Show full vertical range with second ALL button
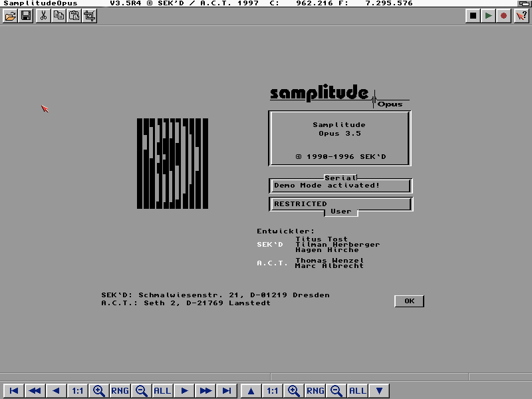This screenshot has width=532, height=399. 358,390
